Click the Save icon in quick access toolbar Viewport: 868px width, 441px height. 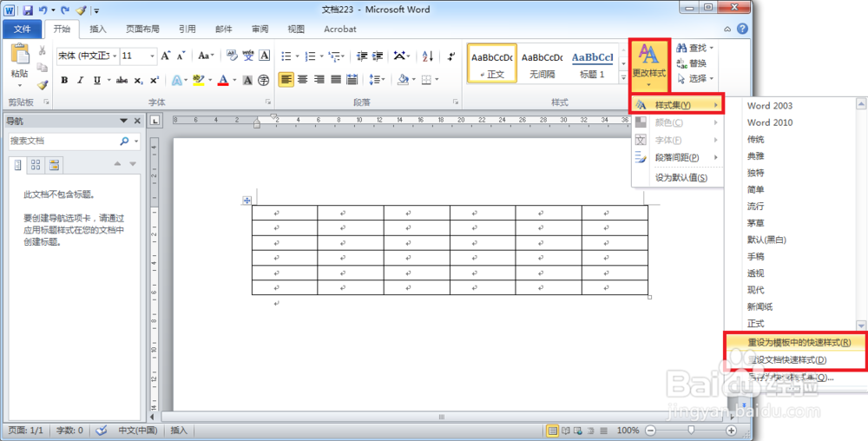(x=29, y=10)
